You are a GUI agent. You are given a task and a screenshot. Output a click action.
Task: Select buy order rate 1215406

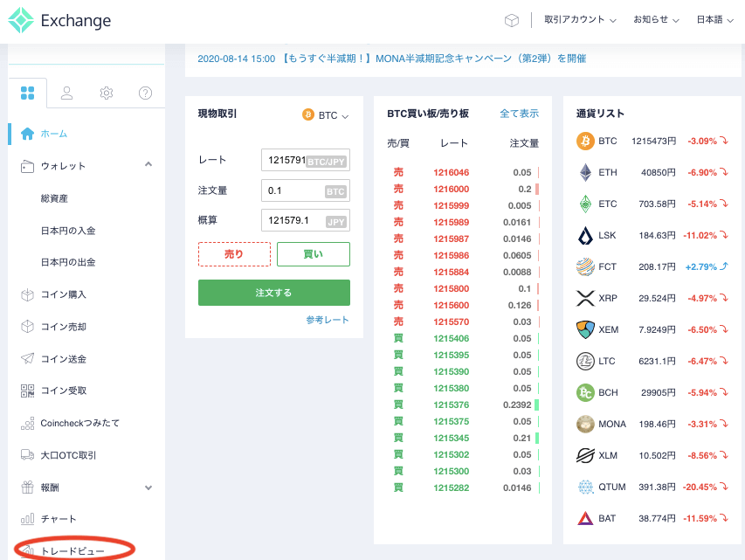[x=451, y=338]
